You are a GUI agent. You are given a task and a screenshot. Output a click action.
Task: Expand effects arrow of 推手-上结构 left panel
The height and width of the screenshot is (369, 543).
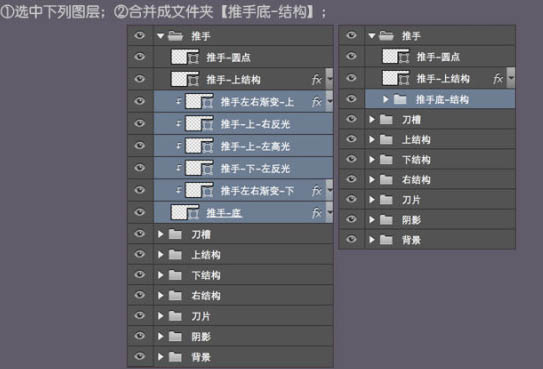tap(329, 78)
